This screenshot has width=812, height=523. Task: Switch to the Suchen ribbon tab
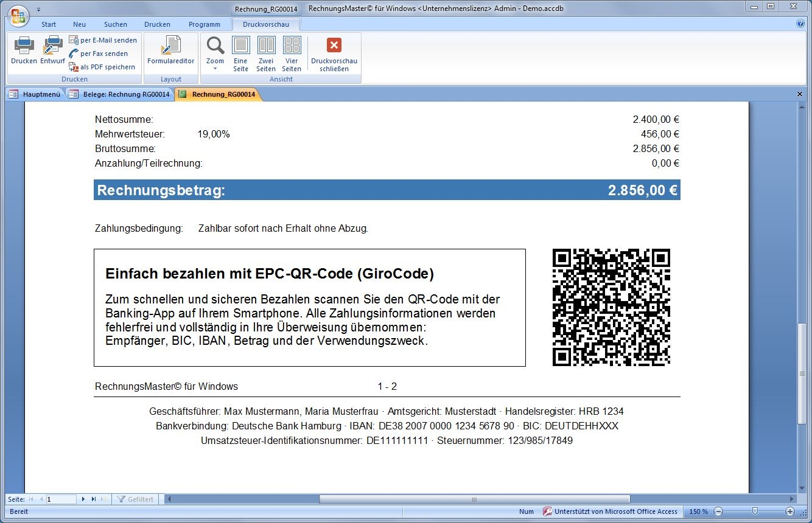tap(116, 24)
